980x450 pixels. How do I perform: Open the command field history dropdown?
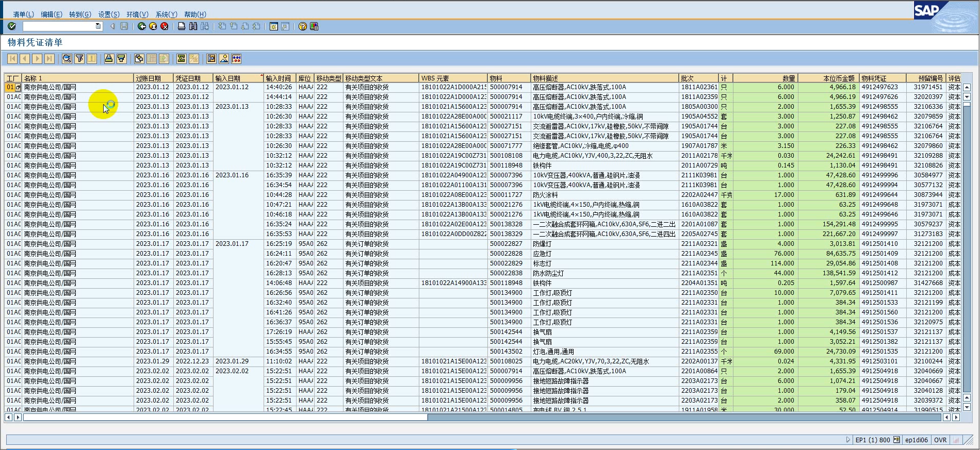(x=98, y=26)
